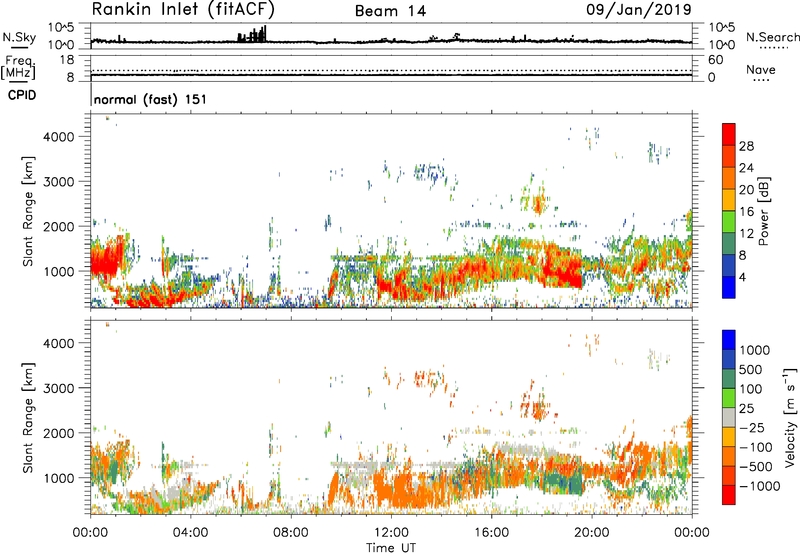Click the '12' power colorbar value

[x=746, y=234]
